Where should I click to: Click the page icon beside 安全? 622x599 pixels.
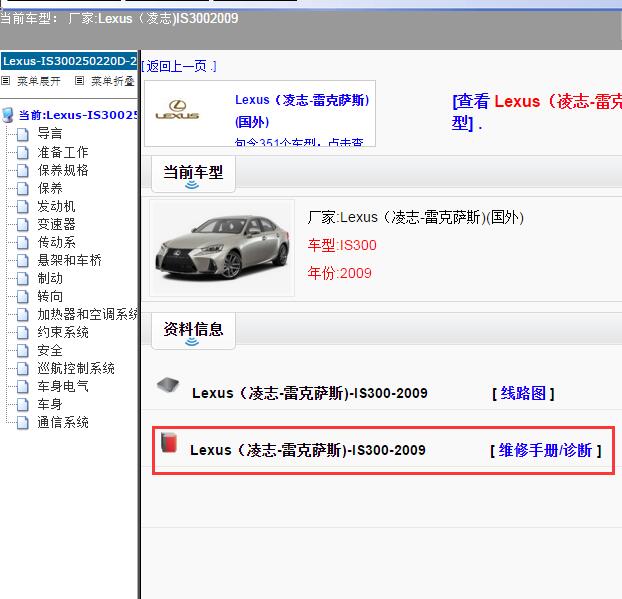pos(23,351)
